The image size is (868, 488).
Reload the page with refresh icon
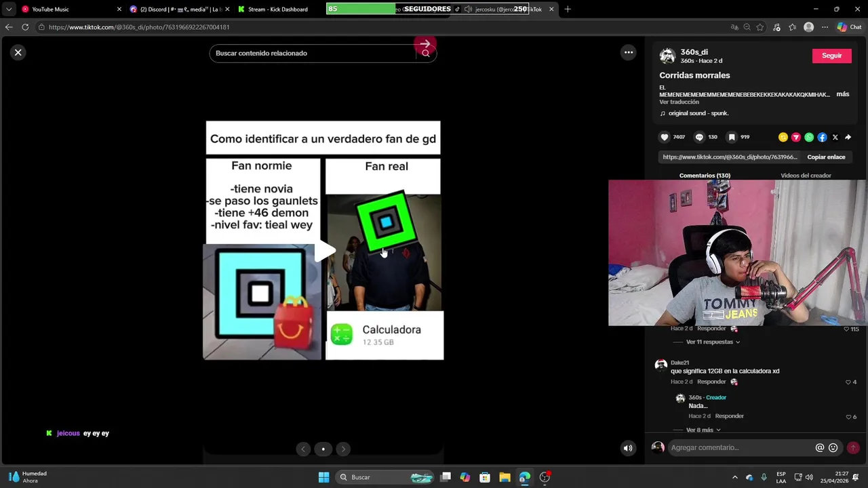(25, 27)
